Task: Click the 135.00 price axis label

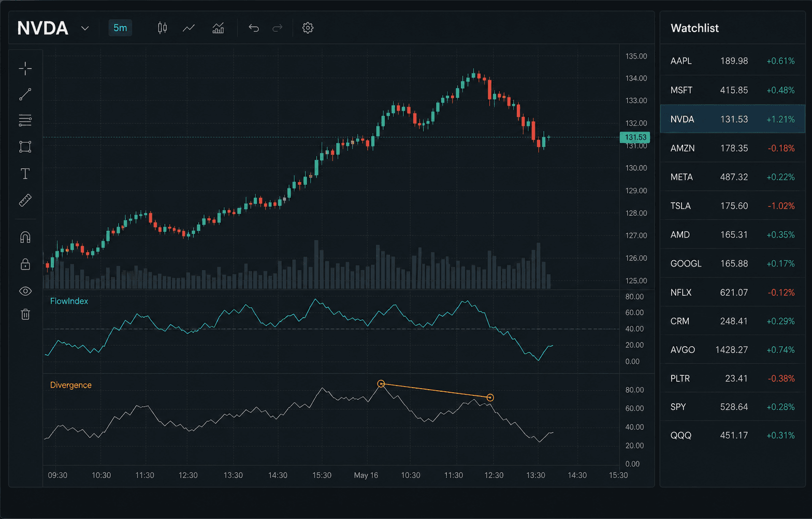Action: [x=636, y=56]
